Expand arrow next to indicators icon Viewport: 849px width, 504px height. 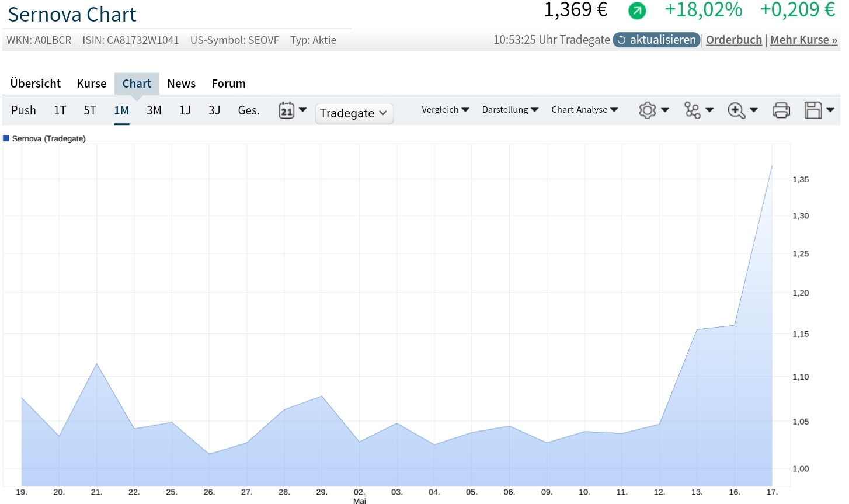[709, 110]
